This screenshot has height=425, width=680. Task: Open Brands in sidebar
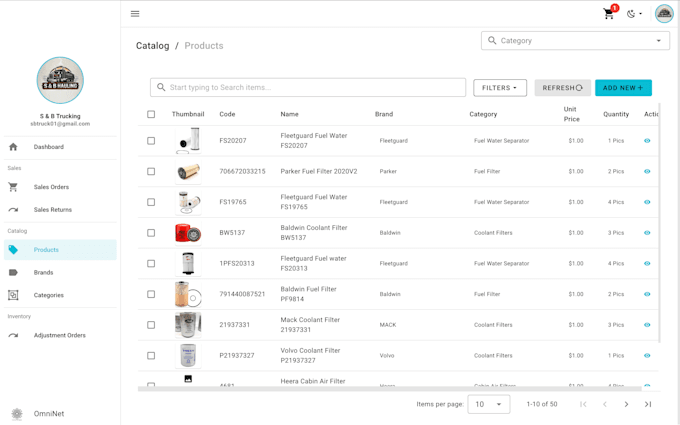pyautogui.click(x=60, y=272)
